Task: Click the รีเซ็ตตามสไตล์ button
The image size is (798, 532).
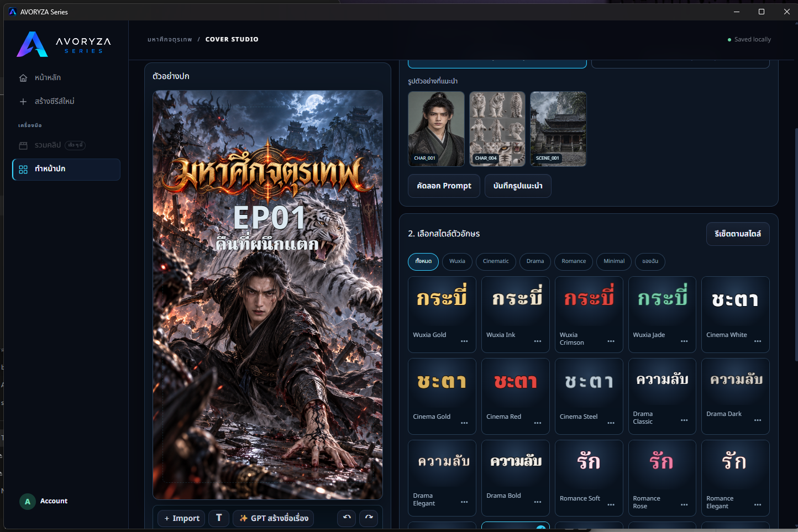Action: 738,234
